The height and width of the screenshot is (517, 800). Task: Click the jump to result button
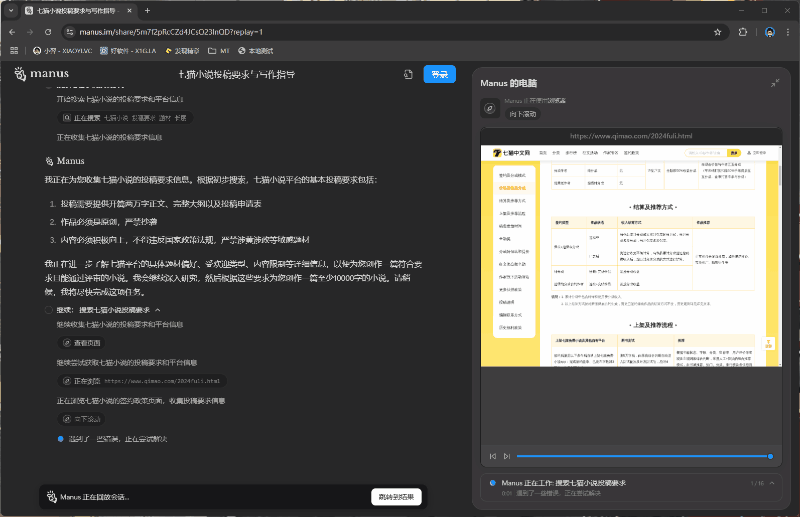pos(395,497)
